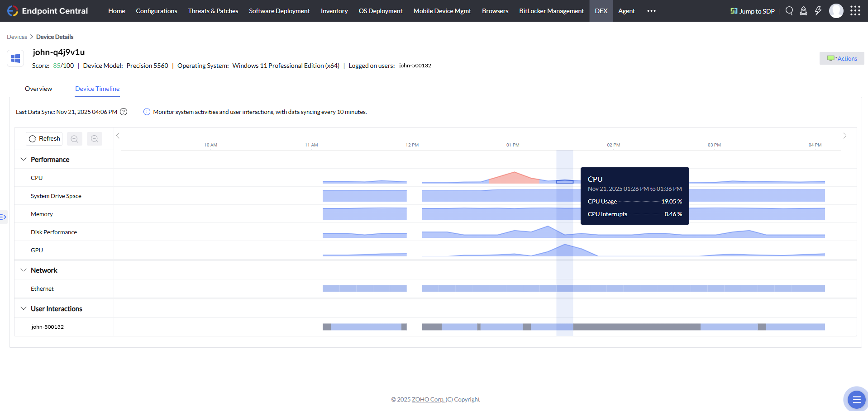Click the rocket announcements icon in top bar
This screenshot has height=411, width=868.
(803, 11)
